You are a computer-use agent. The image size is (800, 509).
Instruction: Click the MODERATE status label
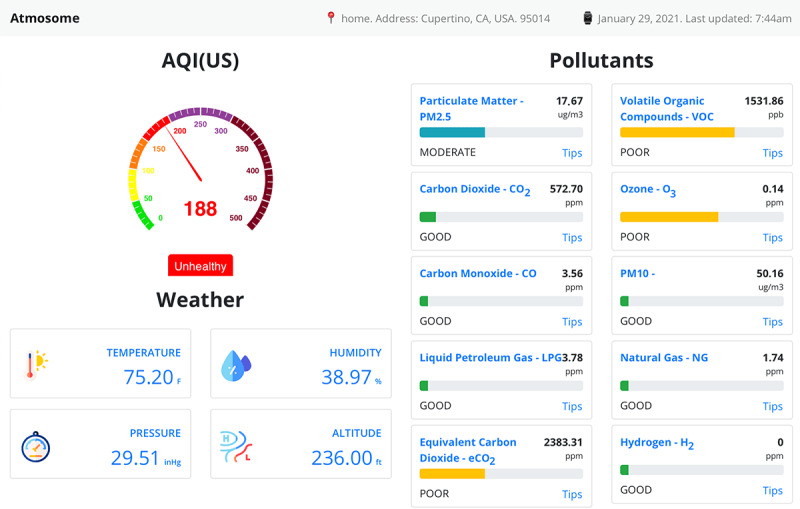point(447,152)
